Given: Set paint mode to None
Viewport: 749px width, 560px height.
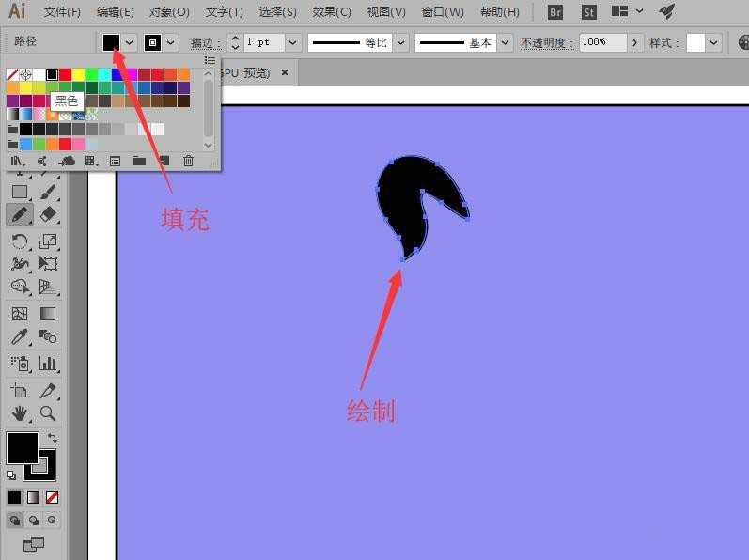Looking at the screenshot, I should click(52, 497).
